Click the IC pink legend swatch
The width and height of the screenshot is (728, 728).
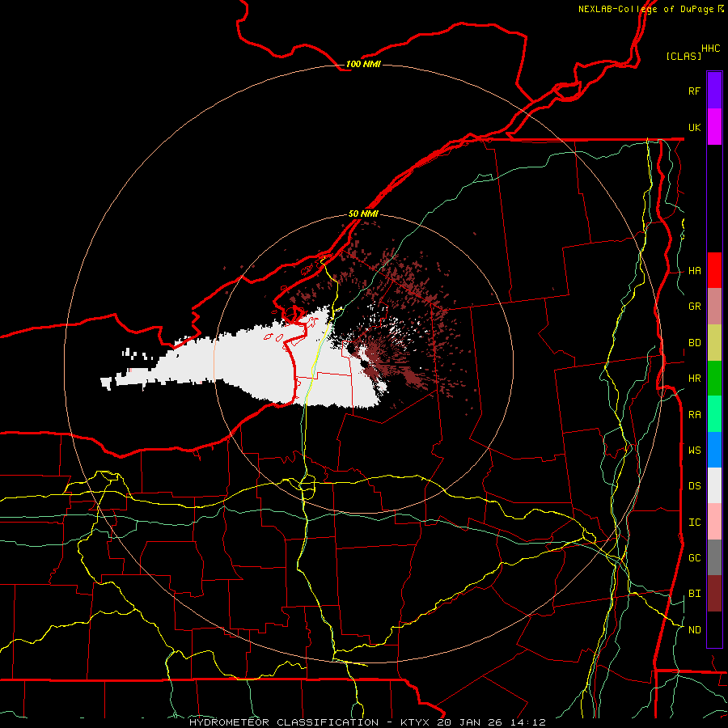pyautogui.click(x=714, y=522)
